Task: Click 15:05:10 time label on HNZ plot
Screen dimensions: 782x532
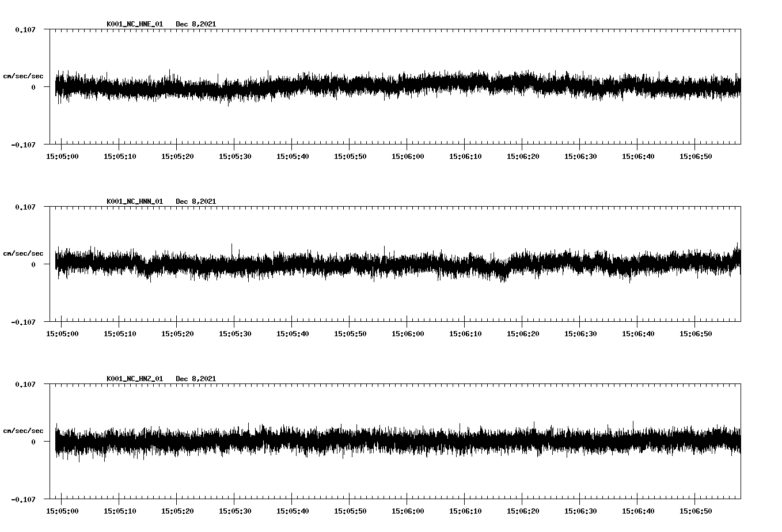Action: click(120, 511)
